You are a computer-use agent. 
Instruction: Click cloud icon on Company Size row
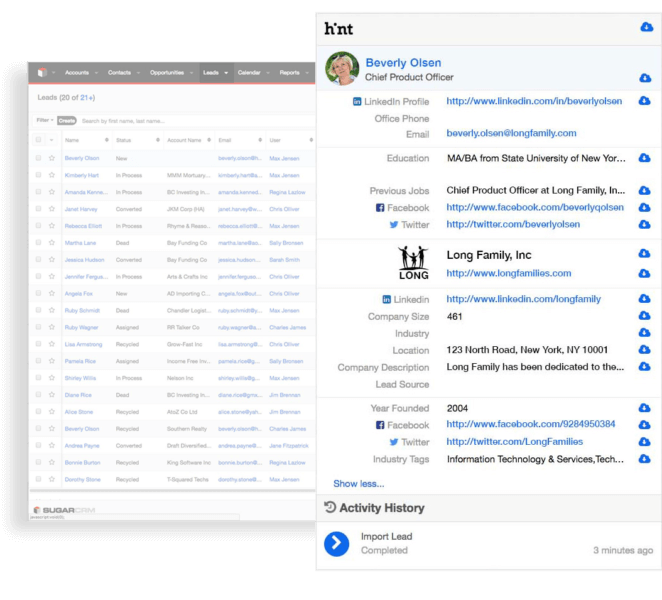click(x=644, y=316)
